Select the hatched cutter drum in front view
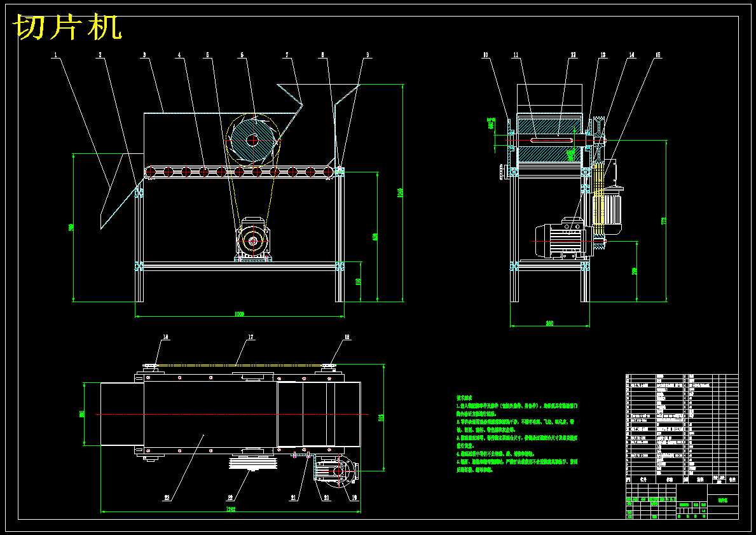 [252, 141]
